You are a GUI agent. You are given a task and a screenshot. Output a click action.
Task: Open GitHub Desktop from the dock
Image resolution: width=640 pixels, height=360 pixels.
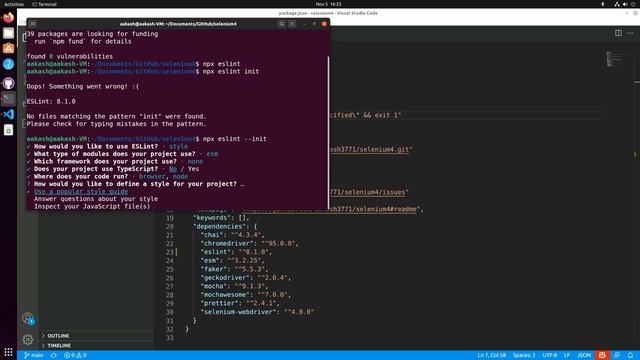8,83
